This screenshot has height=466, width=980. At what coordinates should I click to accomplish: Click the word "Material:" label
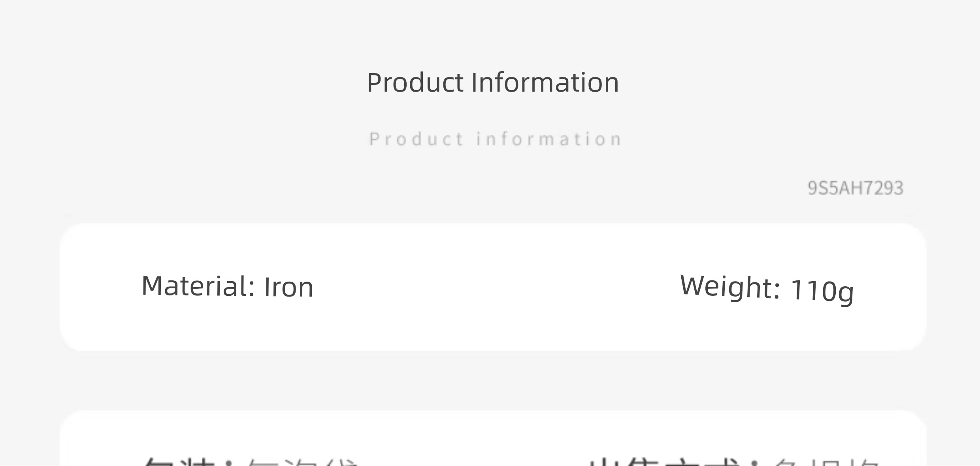(x=198, y=286)
